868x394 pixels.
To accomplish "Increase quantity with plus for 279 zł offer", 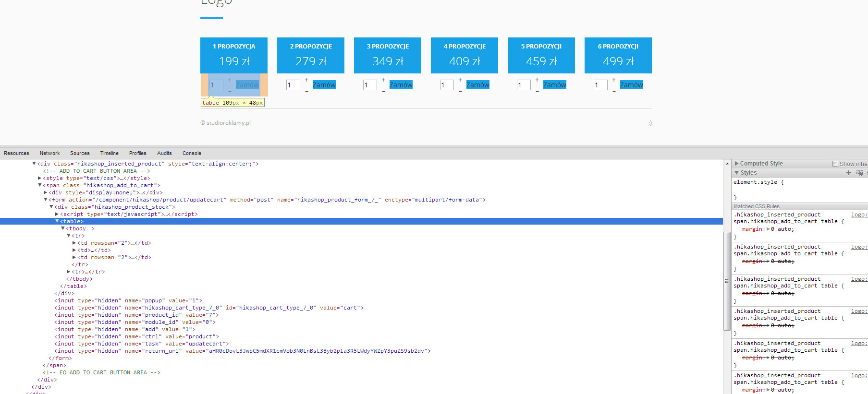I will pyautogui.click(x=306, y=80).
